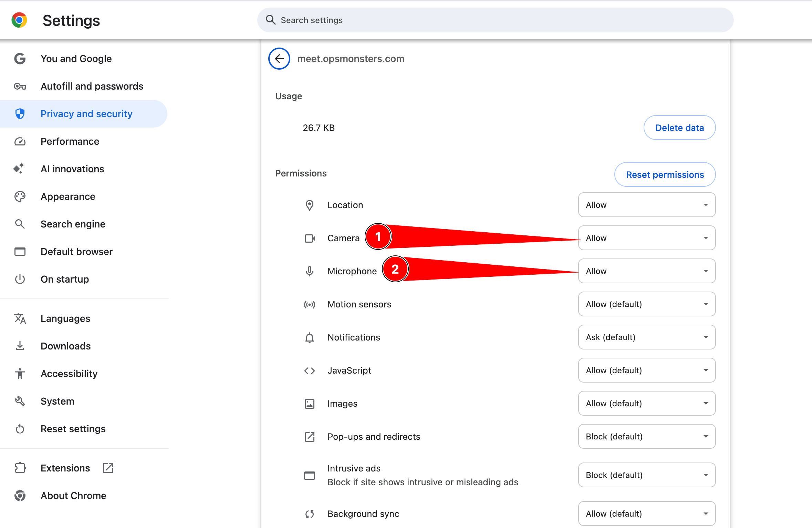Click the Privacy and security shield icon
The height and width of the screenshot is (528, 812).
[20, 114]
